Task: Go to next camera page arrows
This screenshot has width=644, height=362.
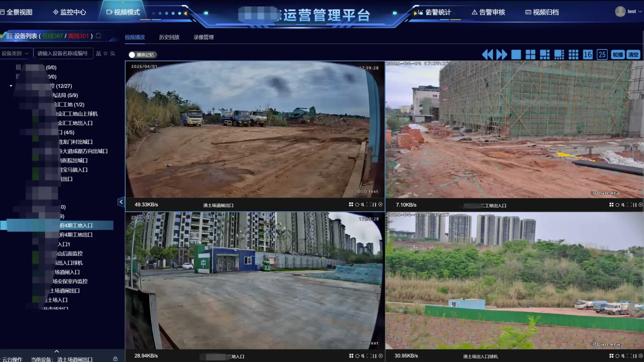Action: [502, 55]
